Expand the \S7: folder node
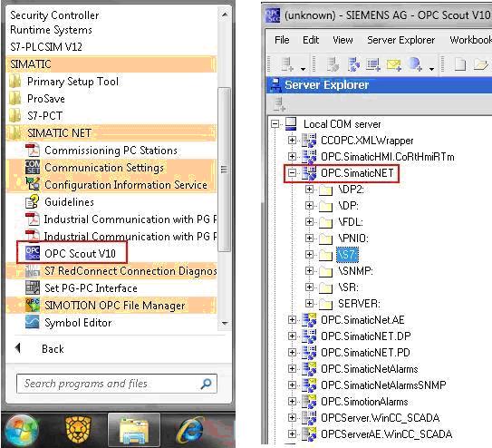This screenshot has width=492, height=448. 309,254
